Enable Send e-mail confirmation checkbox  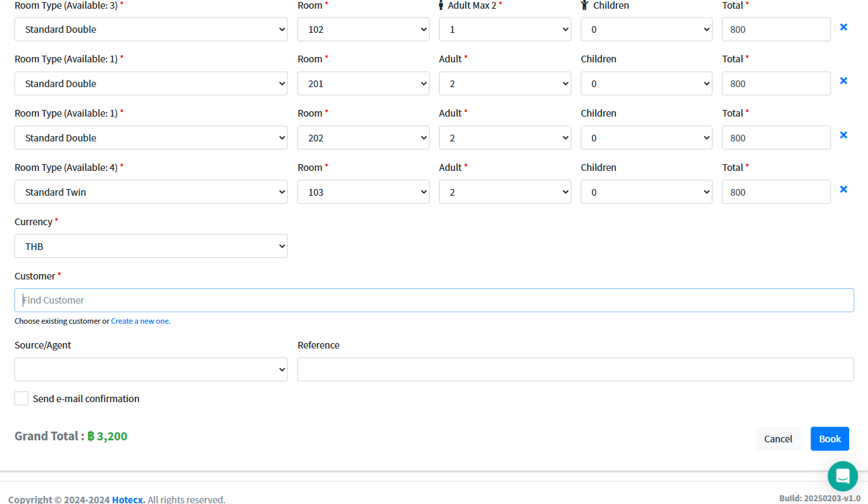[x=21, y=399]
